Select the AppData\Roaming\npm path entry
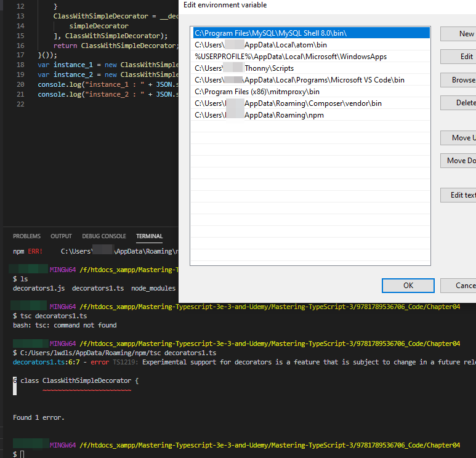Image resolution: width=476 pixels, height=458 pixels. tap(311, 115)
